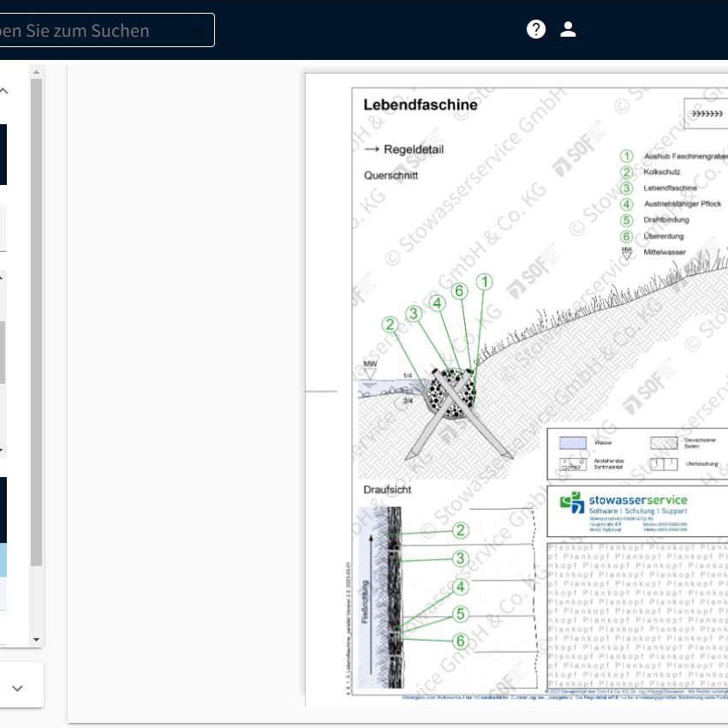Focus the search field 'zum Suchen'
This screenshot has height=728, width=728.
(103, 30)
